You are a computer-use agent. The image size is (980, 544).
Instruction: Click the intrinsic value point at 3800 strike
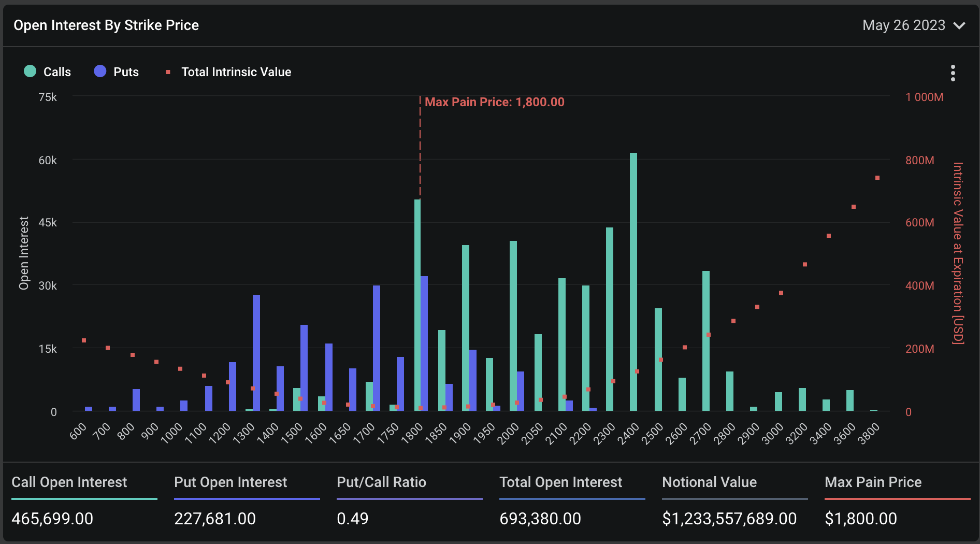point(877,178)
